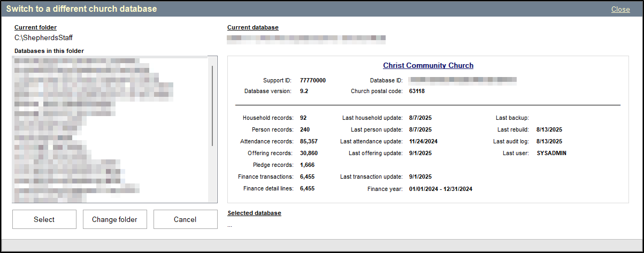
Task: Cancel switching the church database
Action: [x=185, y=219]
